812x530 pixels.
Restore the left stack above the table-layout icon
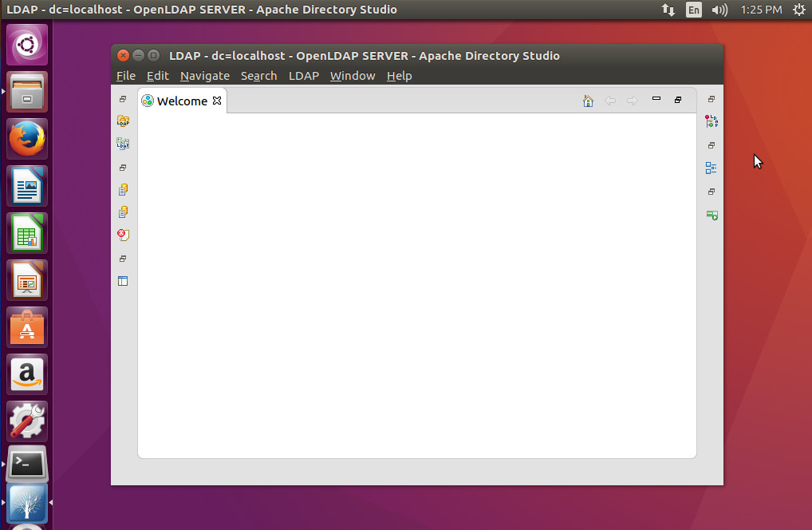[123, 259]
